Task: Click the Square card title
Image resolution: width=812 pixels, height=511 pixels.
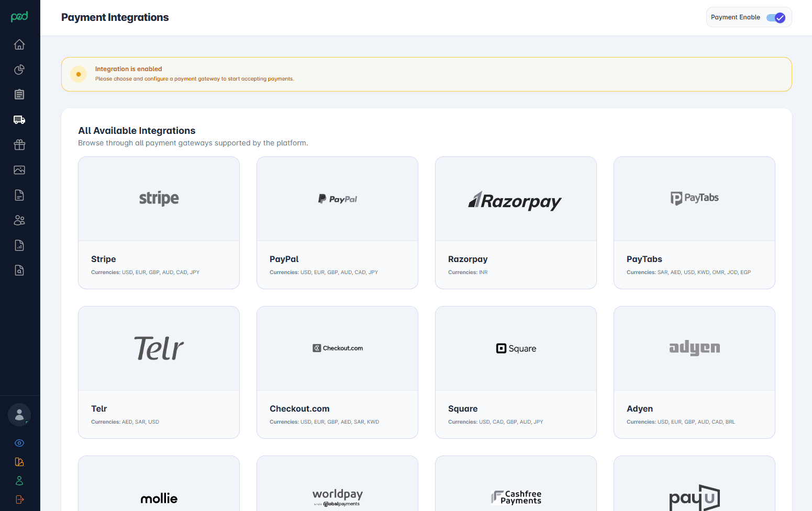Action: 463,408
